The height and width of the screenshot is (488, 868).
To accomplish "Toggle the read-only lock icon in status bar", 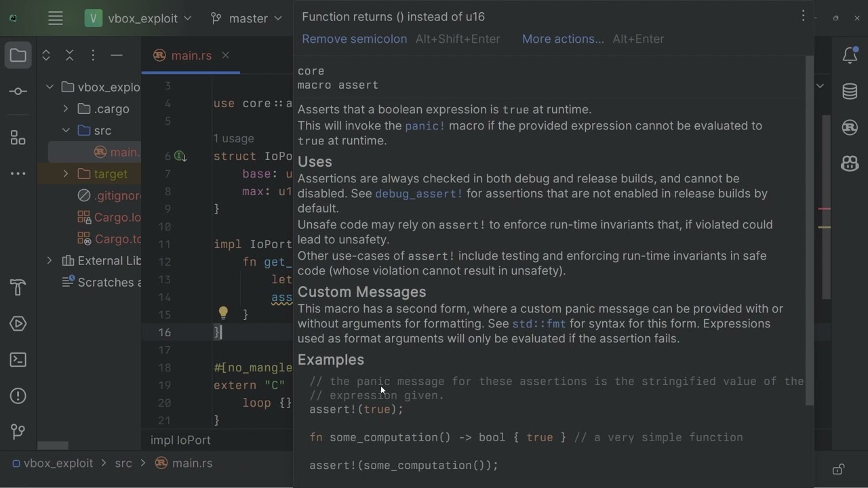I will point(839,469).
